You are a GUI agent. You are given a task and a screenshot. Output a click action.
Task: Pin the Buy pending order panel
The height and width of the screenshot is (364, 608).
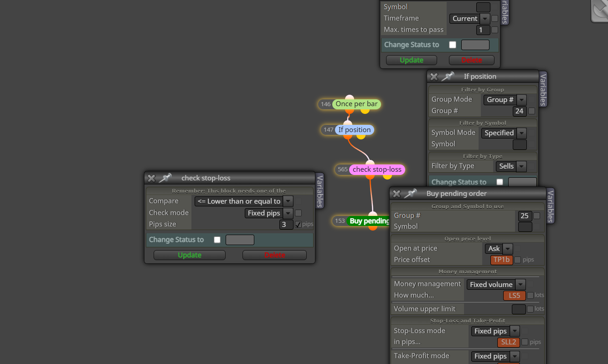pos(410,194)
